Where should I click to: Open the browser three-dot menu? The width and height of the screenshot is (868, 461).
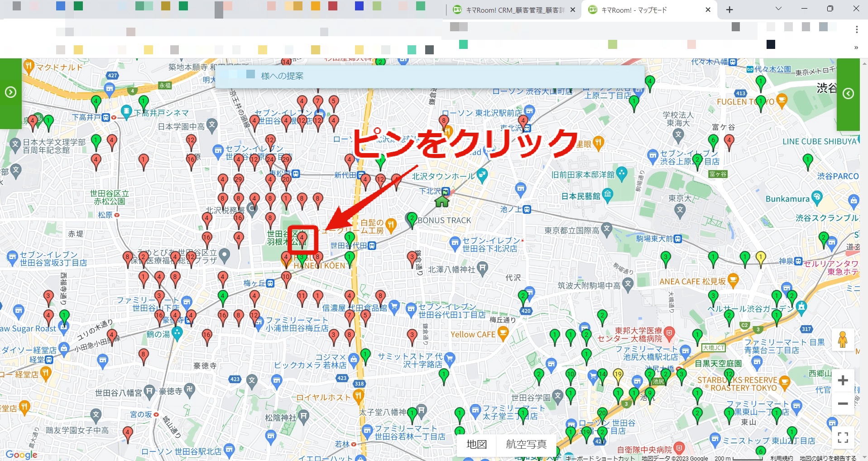(x=857, y=29)
